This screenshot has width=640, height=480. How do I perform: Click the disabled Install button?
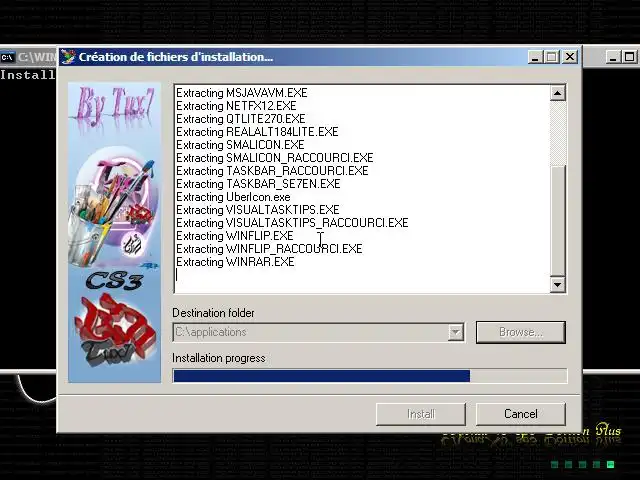click(x=421, y=414)
